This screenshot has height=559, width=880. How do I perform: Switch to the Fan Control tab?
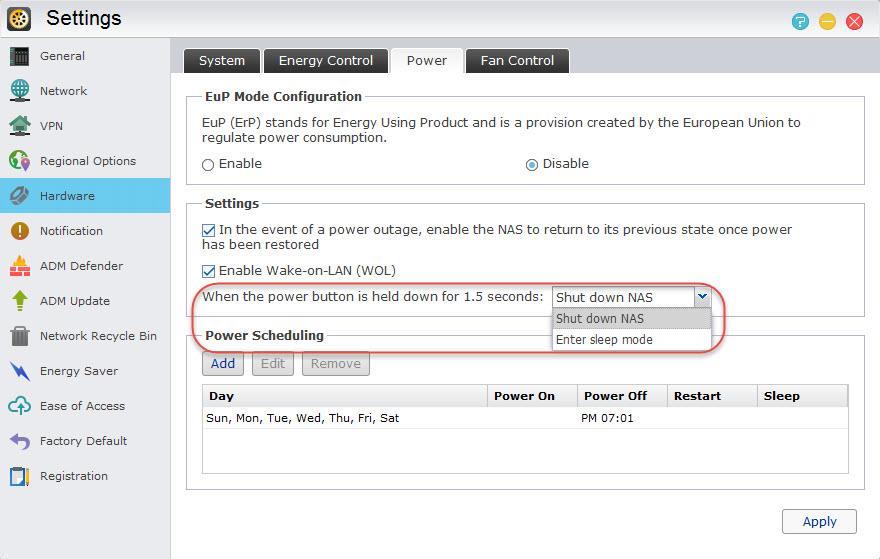517,61
